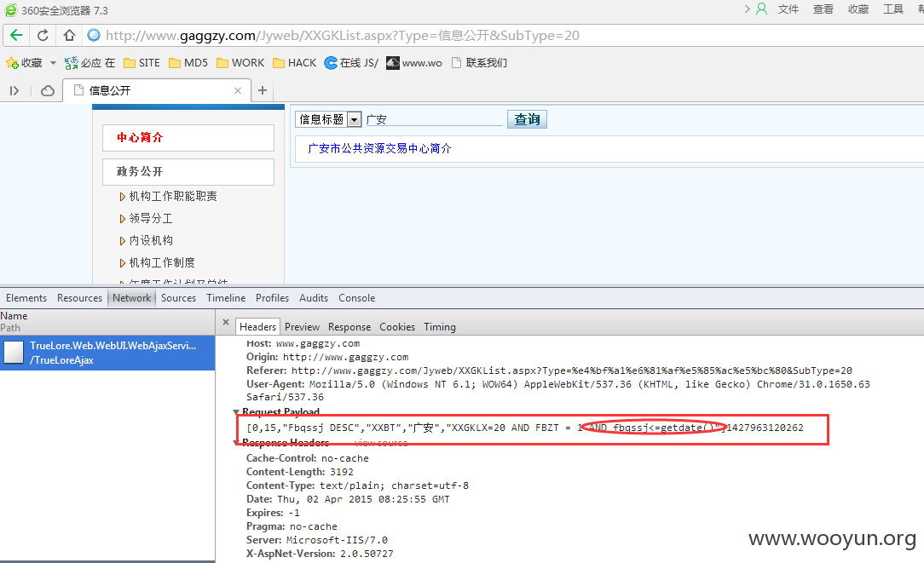Click the browser back arrow button
Viewport: 924px width, 563px height.
(x=16, y=35)
